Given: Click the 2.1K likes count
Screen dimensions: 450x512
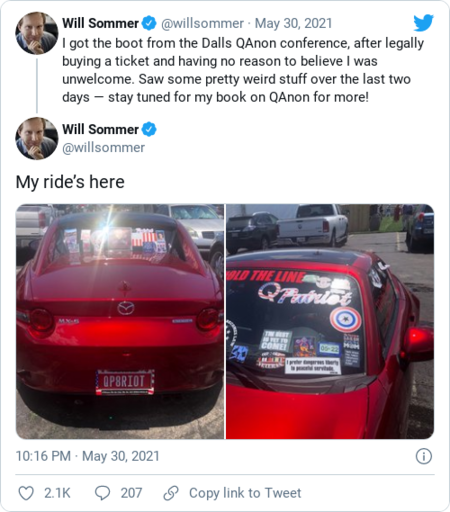Looking at the screenshot, I should 57,493.
